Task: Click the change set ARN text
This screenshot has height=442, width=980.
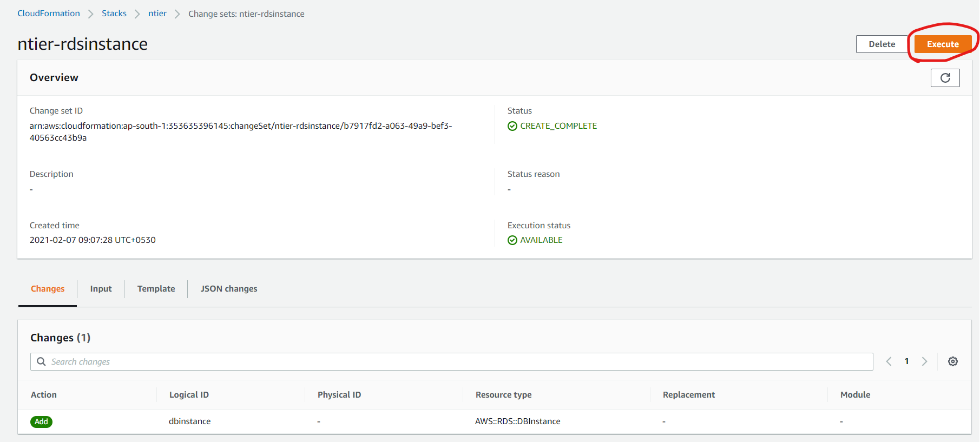Action: tap(241, 132)
